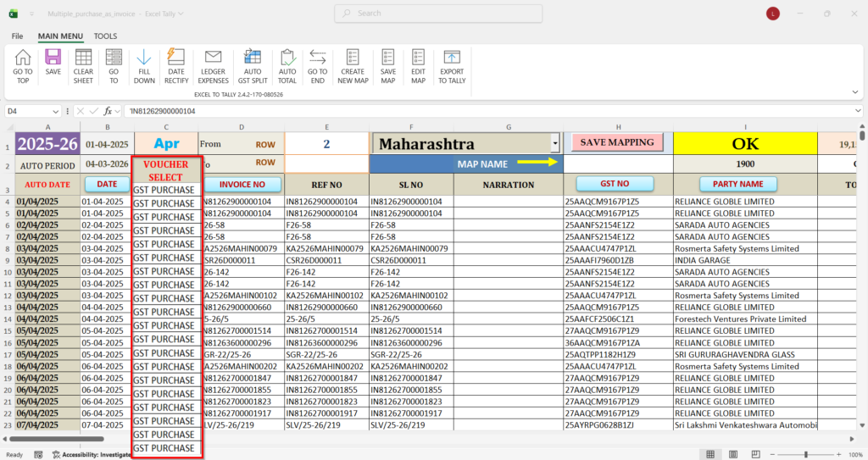This screenshot has height=460, width=868.
Task: Select GST number 25AAAFI7960D1ZB cell
Action: point(618,260)
